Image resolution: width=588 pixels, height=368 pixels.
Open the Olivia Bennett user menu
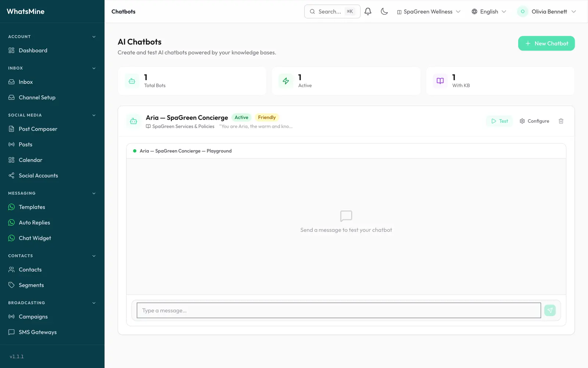pos(546,12)
